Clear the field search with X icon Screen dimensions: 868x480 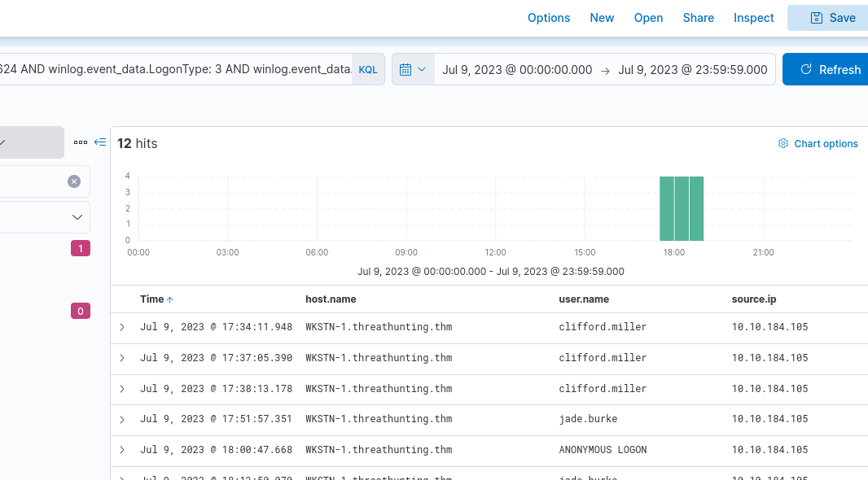[x=74, y=181]
